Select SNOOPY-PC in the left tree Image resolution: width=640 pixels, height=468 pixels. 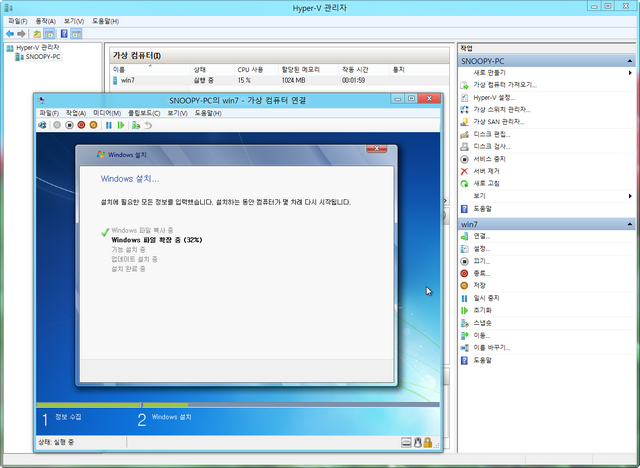click(x=43, y=57)
